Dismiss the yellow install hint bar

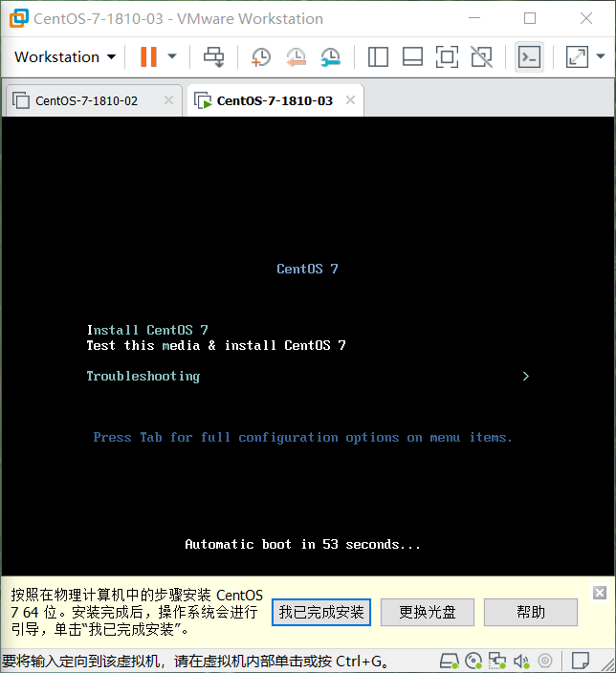(x=600, y=593)
